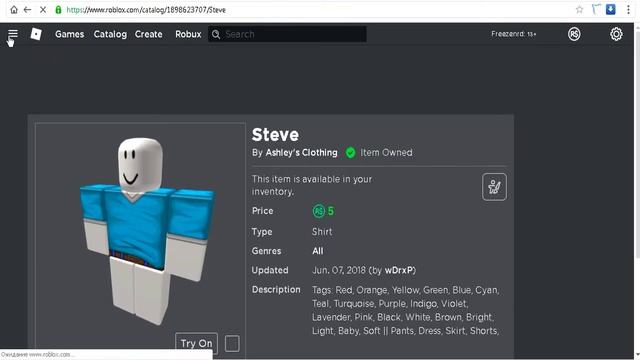Open the Create menu item
The height and width of the screenshot is (360, 640).
click(x=149, y=34)
